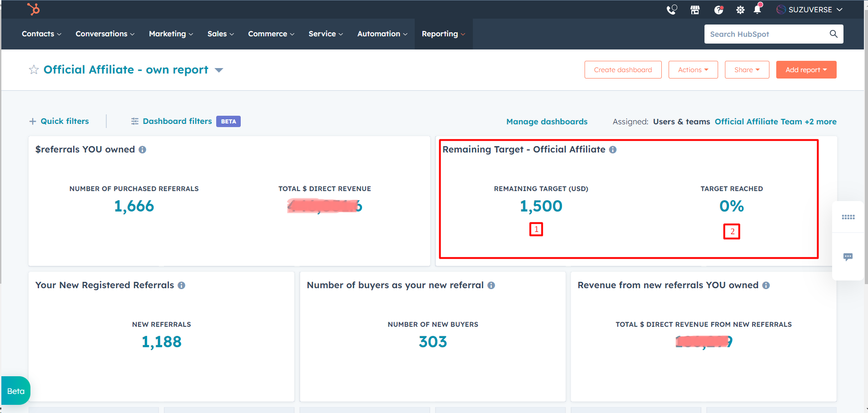
Task: Open the Marketing menu
Action: point(171,34)
